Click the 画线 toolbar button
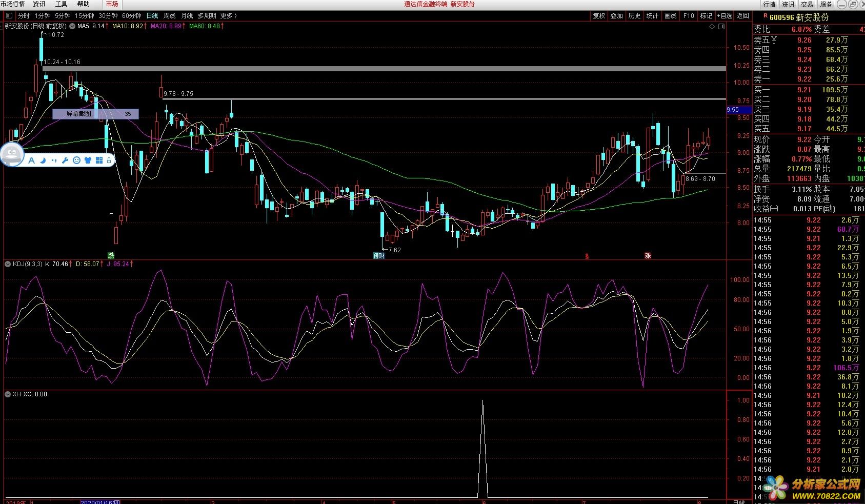 (671, 16)
